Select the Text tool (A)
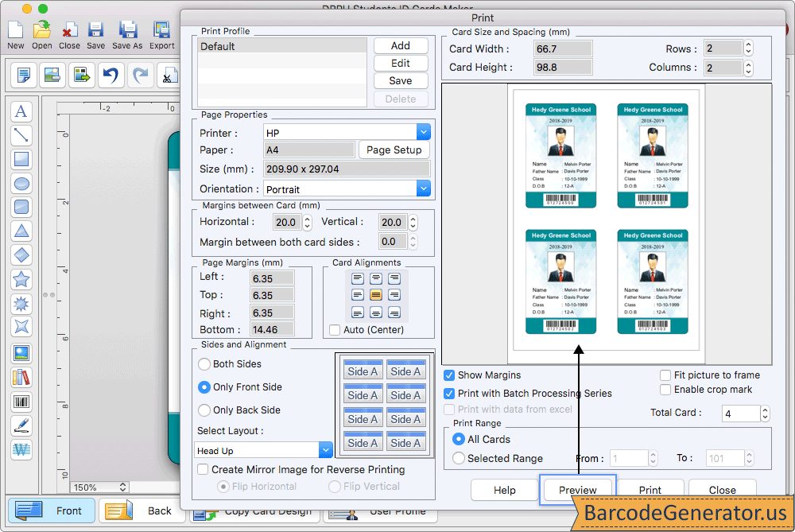The image size is (795, 532). click(x=21, y=111)
